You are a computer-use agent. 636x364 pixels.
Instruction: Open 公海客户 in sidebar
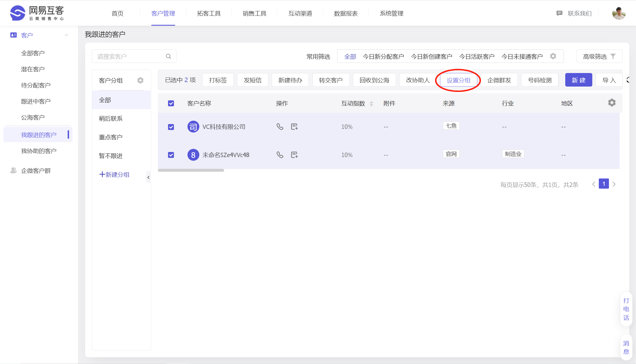[x=33, y=117]
